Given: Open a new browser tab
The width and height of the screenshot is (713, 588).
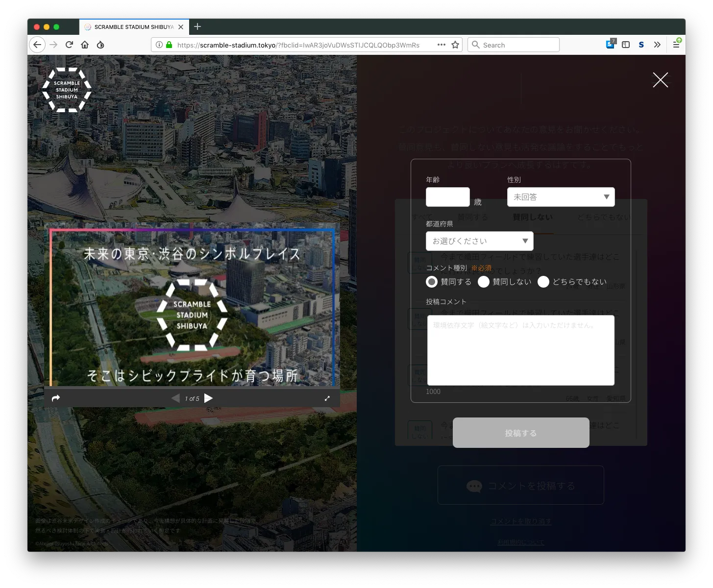Looking at the screenshot, I should pos(197,26).
